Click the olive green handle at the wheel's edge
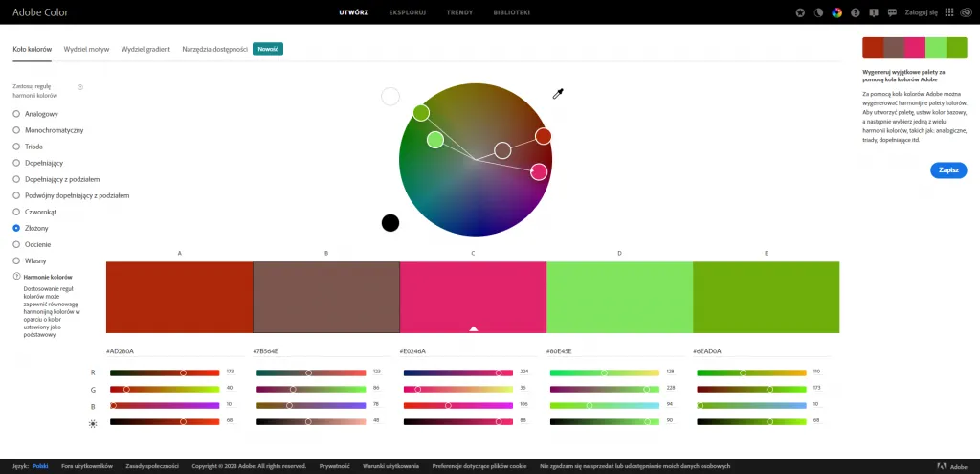The height and width of the screenshot is (474, 980). (421, 113)
